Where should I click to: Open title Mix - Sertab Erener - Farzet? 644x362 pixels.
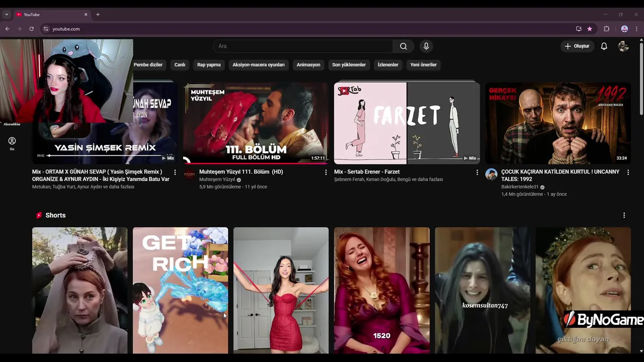point(367,172)
